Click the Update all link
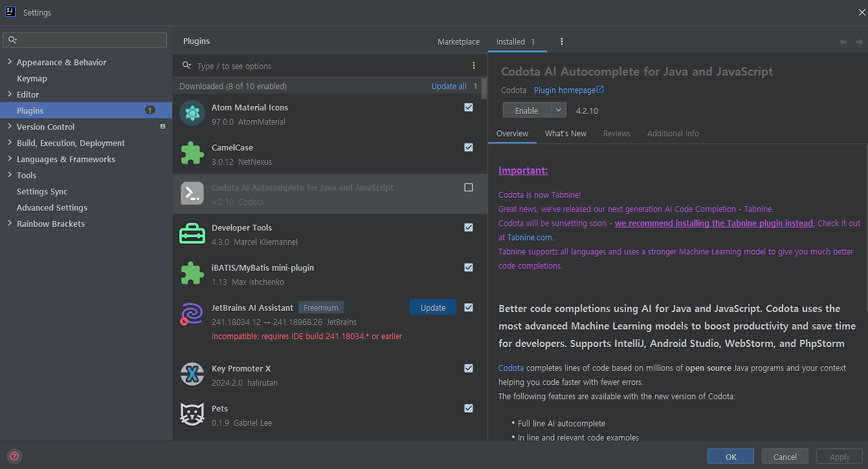The width and height of the screenshot is (868, 469). tap(449, 86)
